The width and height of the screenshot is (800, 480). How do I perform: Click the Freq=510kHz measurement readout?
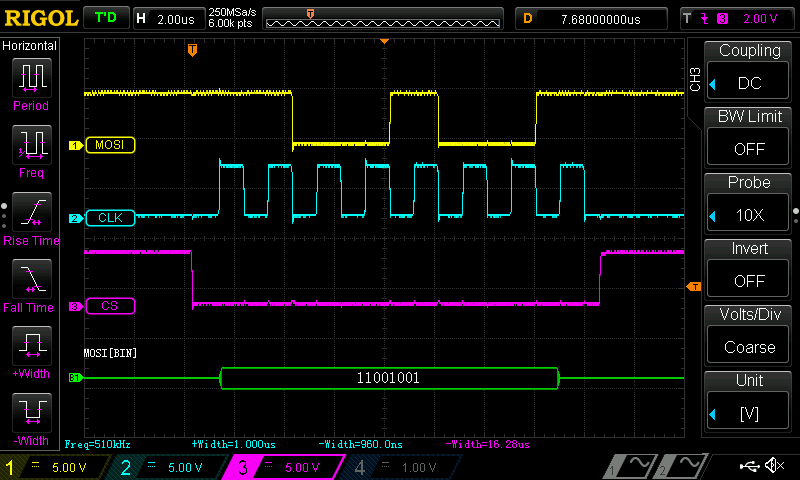97,444
